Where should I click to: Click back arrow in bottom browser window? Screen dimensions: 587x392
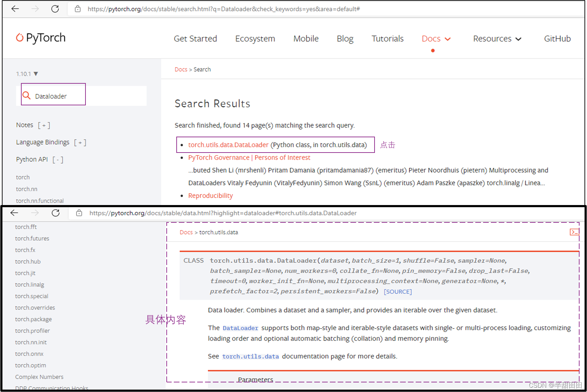point(14,213)
